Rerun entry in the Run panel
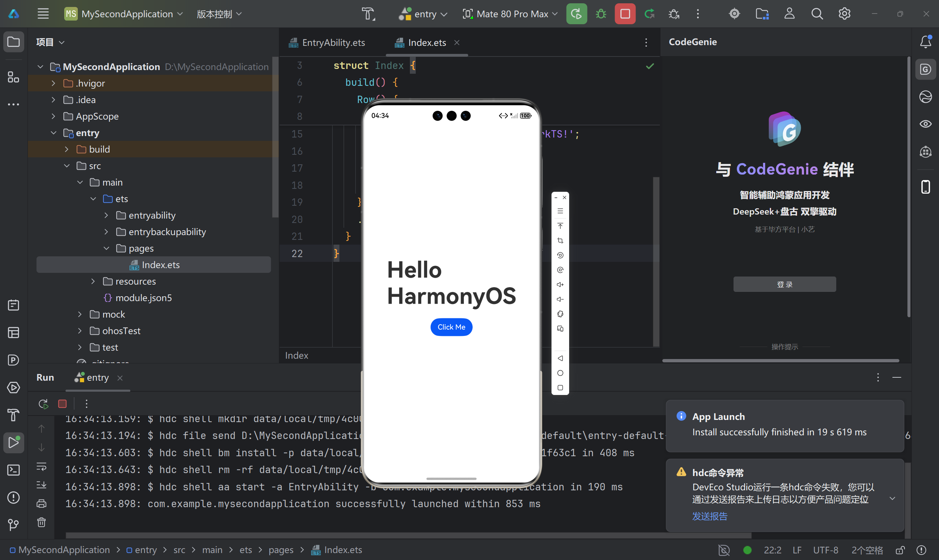The image size is (939, 560). [x=43, y=404]
